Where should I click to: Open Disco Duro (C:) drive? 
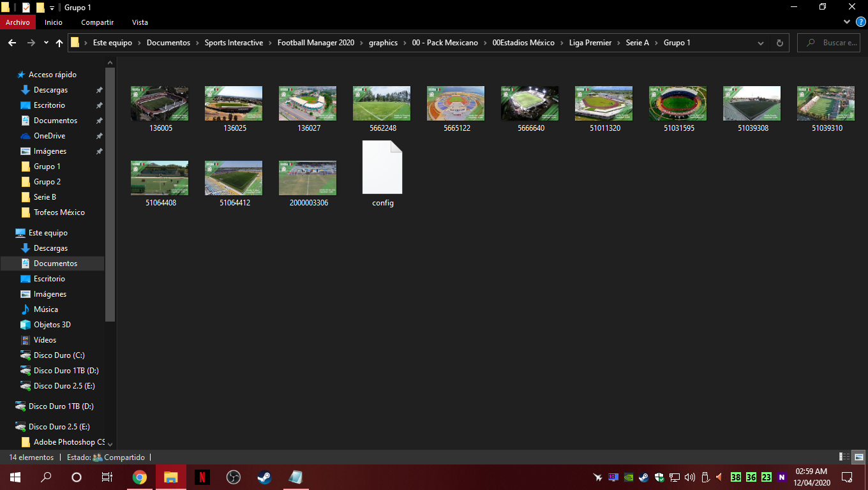pyautogui.click(x=59, y=355)
